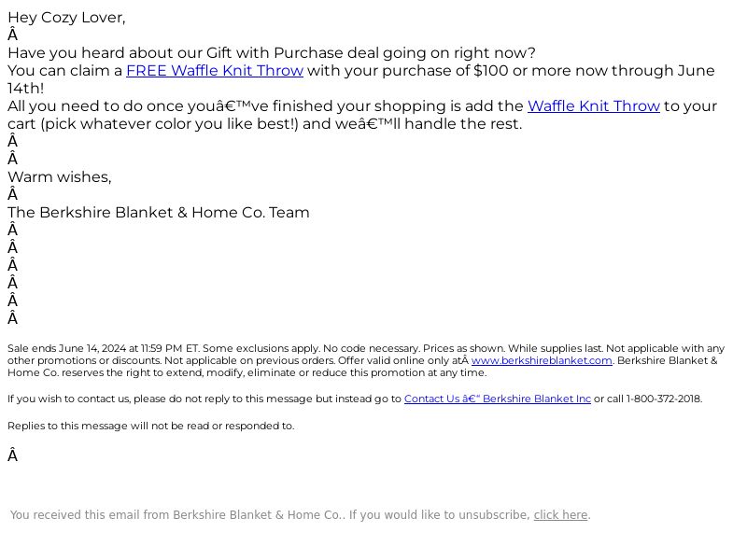This screenshot has height=560, width=747.
Task: Open the Contact Us Berkshire Blanket Inc link
Action: [498, 399]
